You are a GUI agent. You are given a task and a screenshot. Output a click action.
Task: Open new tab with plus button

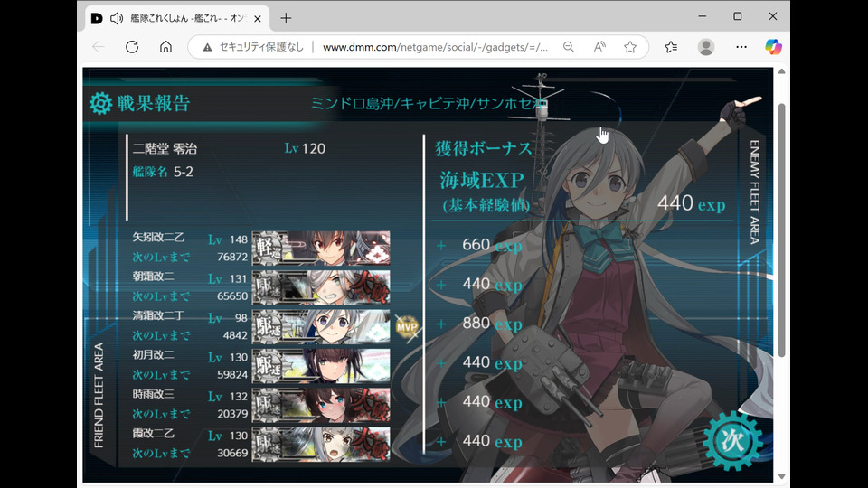[x=286, y=18]
